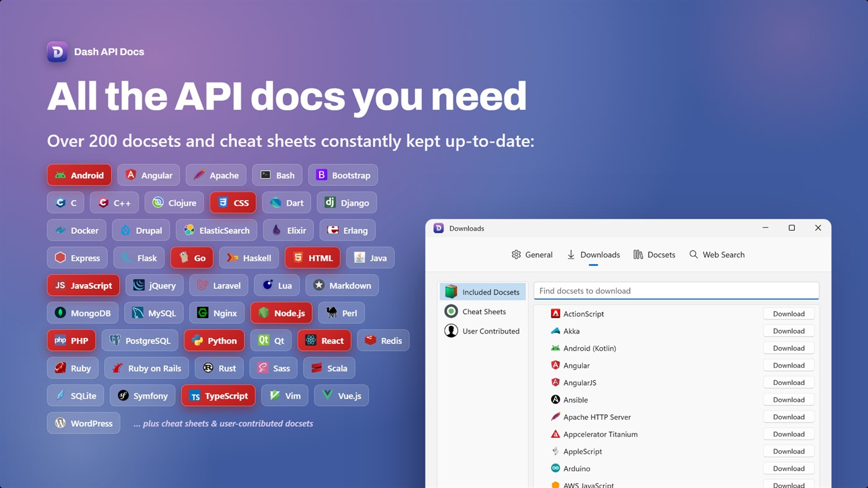868x488 pixels.
Task: Click the MongoDB docset badge
Action: tap(83, 313)
